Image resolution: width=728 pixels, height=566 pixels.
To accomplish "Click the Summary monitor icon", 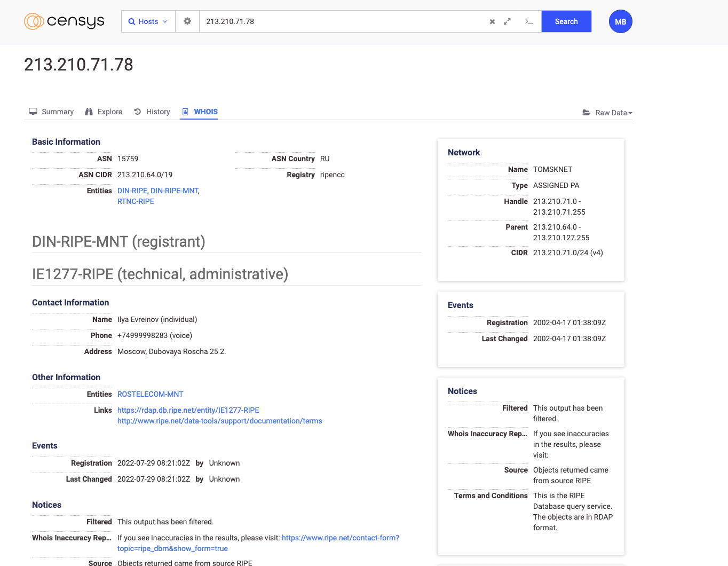I will [x=33, y=112].
